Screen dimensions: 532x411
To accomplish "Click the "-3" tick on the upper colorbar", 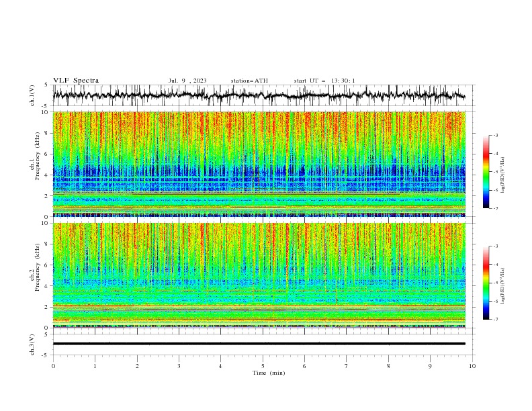I will coord(495,135).
